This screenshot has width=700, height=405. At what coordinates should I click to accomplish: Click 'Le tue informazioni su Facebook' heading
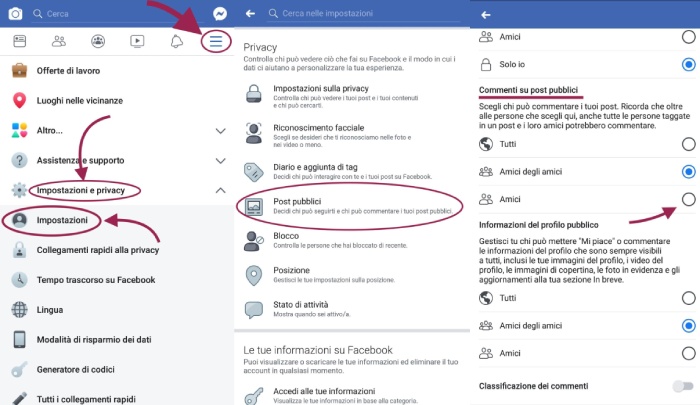318,350
